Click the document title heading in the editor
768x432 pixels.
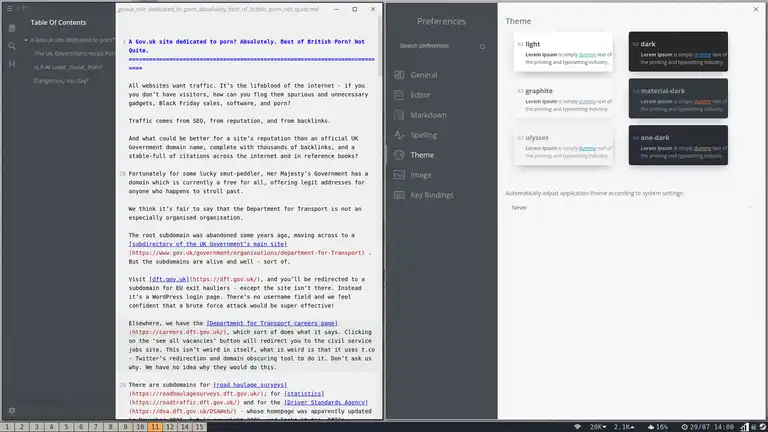tap(247, 46)
